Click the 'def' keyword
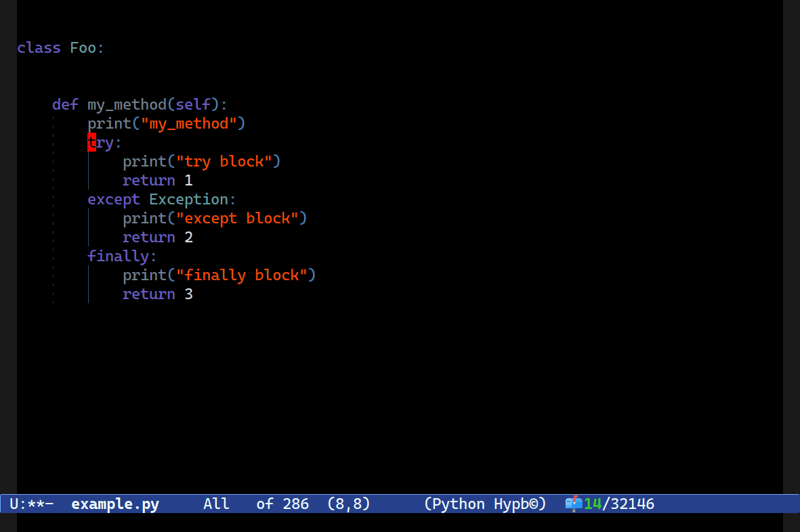The width and height of the screenshot is (800, 532). coord(65,104)
